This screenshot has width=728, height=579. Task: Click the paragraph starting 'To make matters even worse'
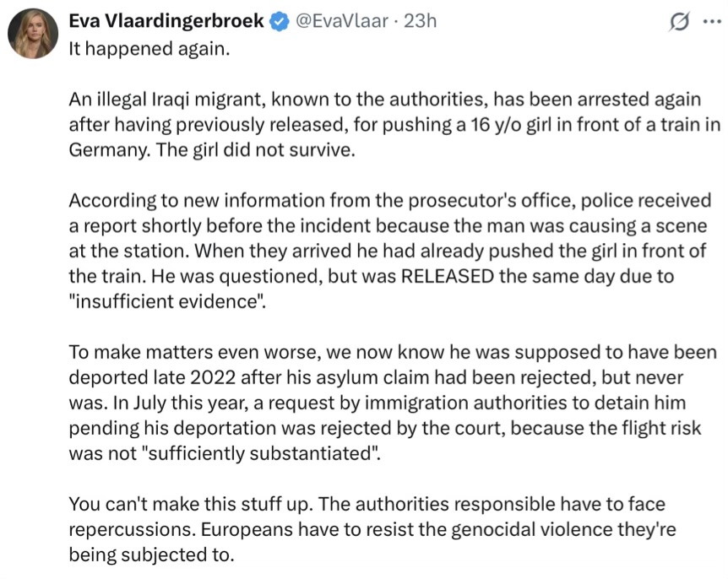[393, 403]
